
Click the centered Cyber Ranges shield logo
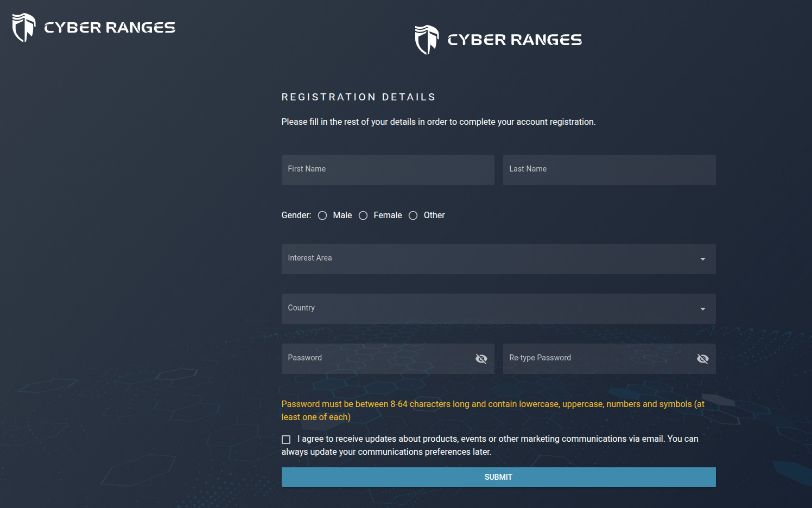tap(427, 40)
